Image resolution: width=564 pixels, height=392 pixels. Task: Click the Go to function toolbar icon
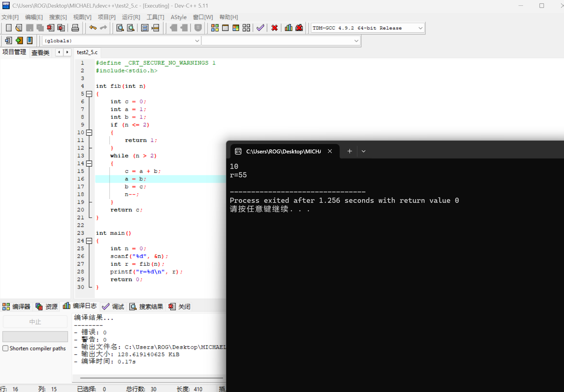coord(145,28)
